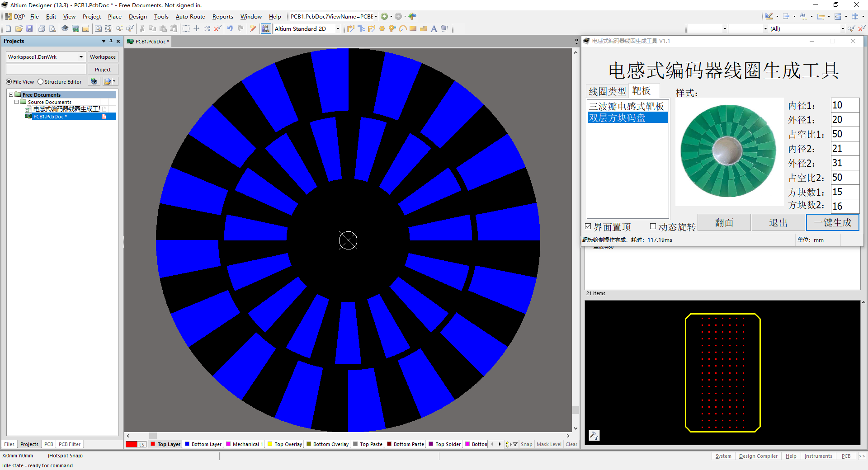The image size is (868, 470).
Task: Create a new document from the toolbar
Action: click(x=8, y=28)
